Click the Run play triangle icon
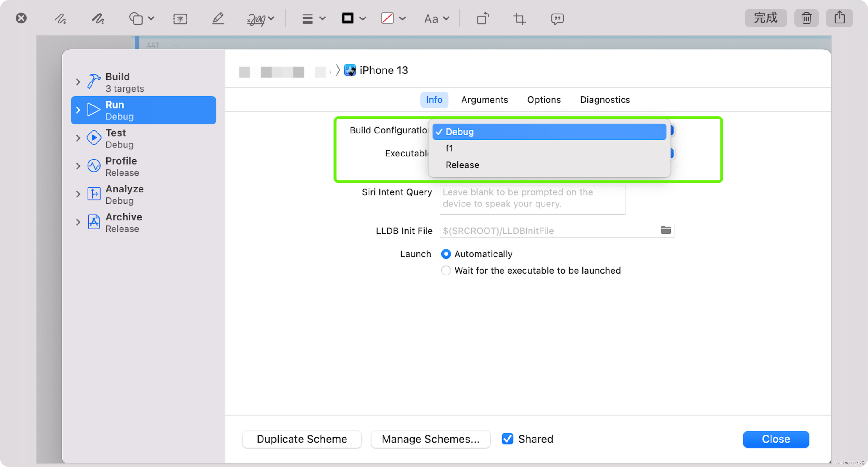 [x=94, y=110]
